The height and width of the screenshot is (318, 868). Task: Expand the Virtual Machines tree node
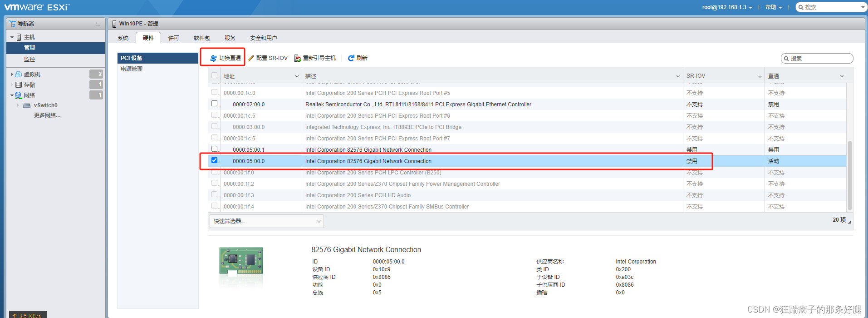(12, 74)
